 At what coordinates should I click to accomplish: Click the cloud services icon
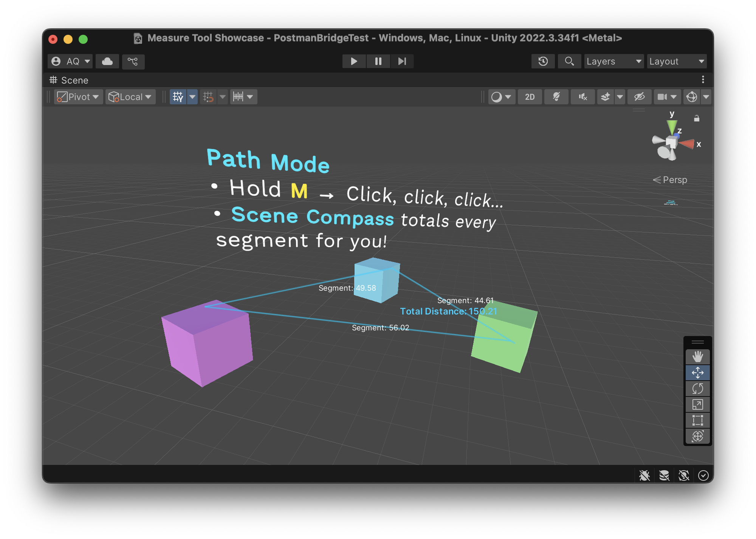107,61
